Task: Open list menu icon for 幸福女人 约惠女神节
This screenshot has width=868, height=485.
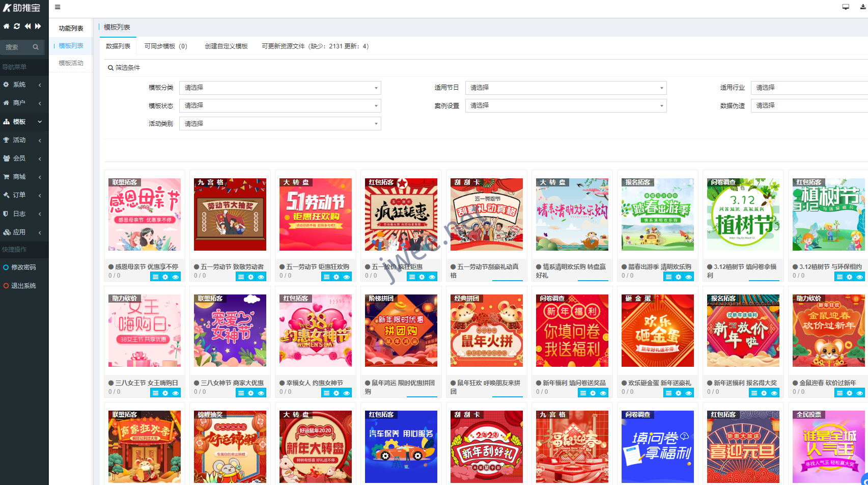Action: pos(326,393)
